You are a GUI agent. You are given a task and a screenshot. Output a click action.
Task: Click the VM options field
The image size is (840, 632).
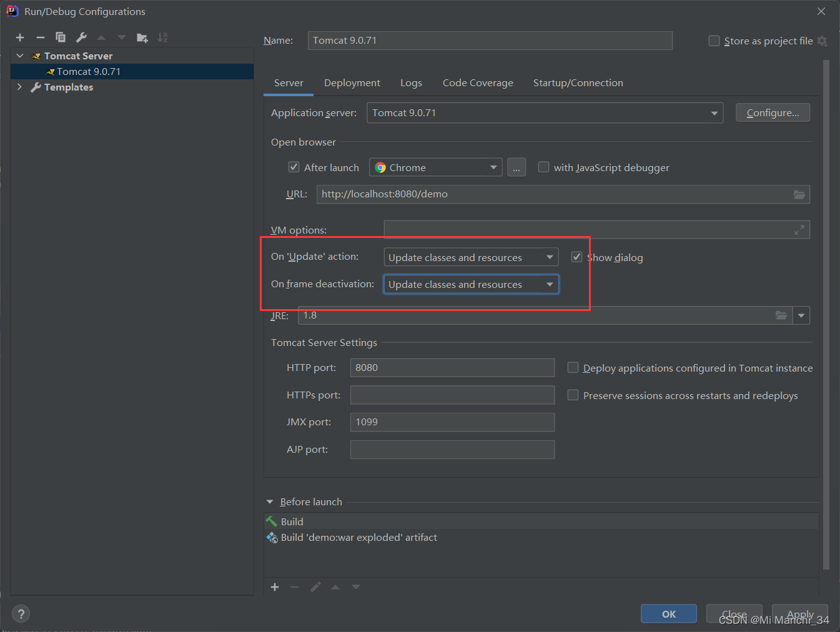coord(597,230)
